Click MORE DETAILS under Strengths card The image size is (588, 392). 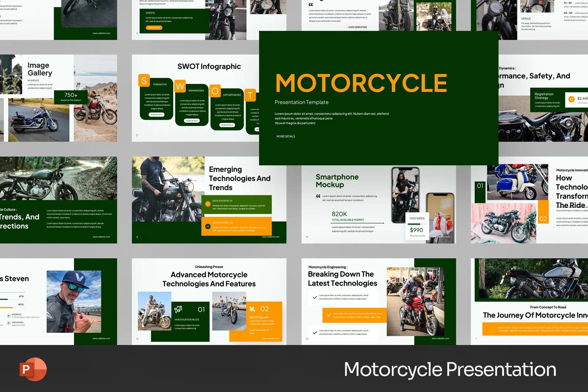[x=156, y=115]
